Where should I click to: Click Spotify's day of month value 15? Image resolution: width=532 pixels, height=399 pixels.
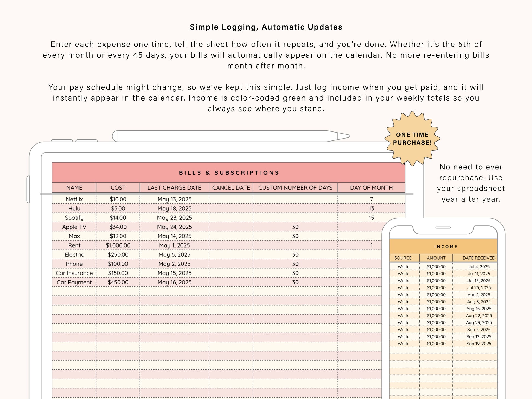[371, 218]
